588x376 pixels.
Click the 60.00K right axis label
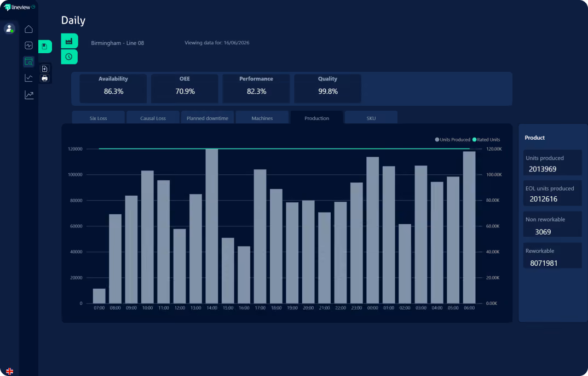[493, 226]
